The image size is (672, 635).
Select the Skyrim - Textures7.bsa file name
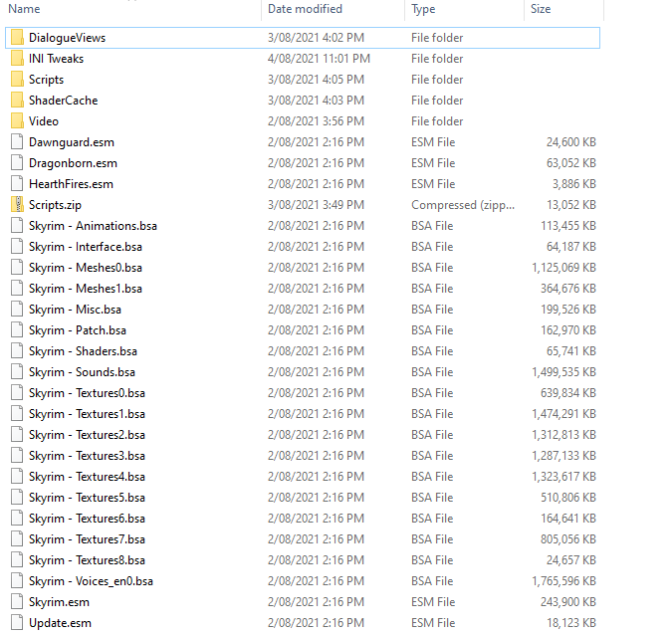tap(87, 539)
